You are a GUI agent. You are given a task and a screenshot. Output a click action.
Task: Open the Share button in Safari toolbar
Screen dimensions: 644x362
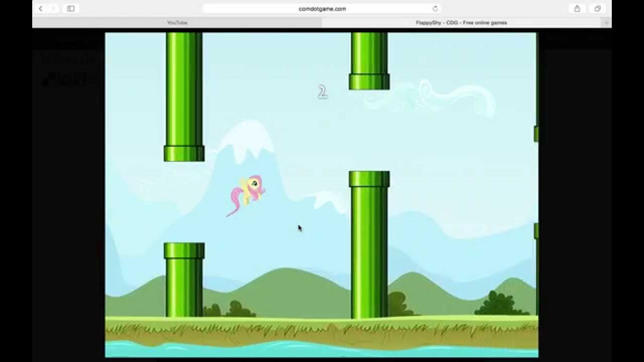point(577,9)
